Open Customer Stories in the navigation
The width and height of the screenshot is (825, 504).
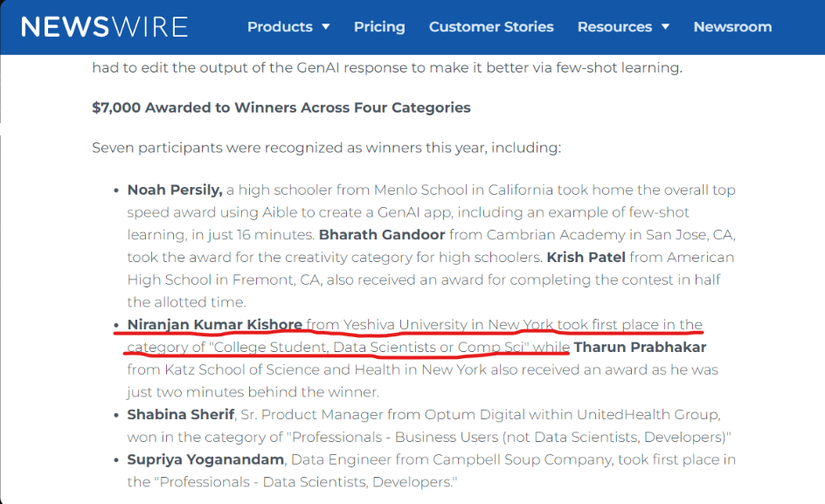(491, 27)
